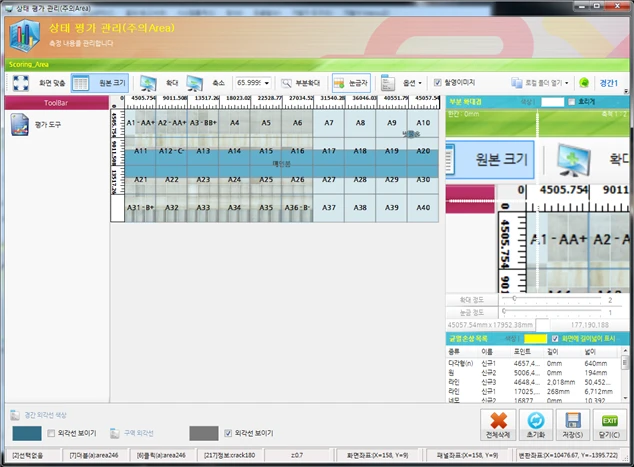The height and width of the screenshot is (467, 634).
Task: Enable the 흐리게 blur checkbox
Action: click(x=571, y=102)
